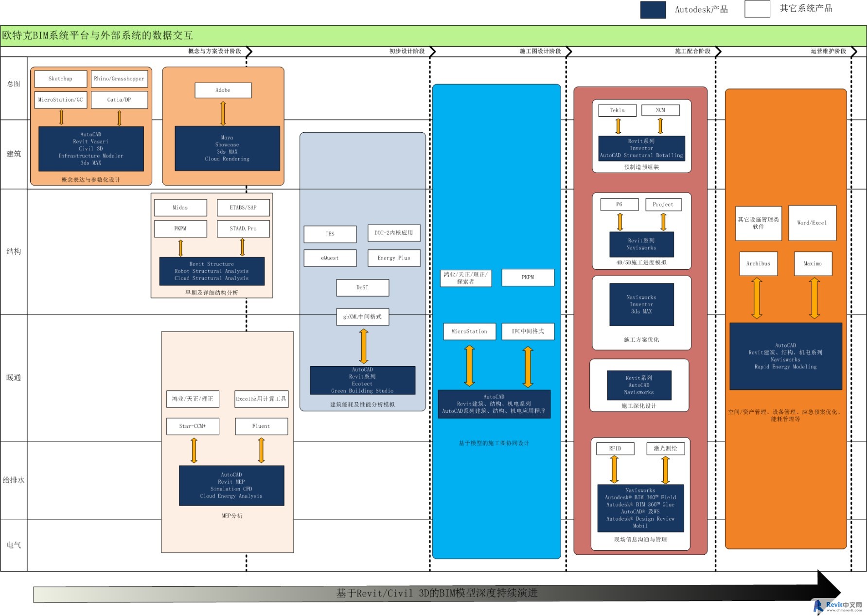
Task: Click the Catia/DP box
Action: 119,100
